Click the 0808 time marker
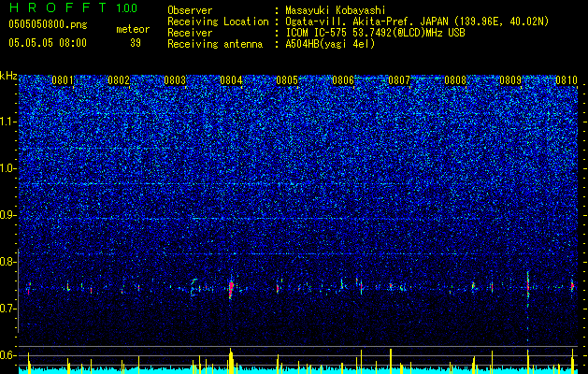This screenshot has height=374, width=588. coord(455,80)
